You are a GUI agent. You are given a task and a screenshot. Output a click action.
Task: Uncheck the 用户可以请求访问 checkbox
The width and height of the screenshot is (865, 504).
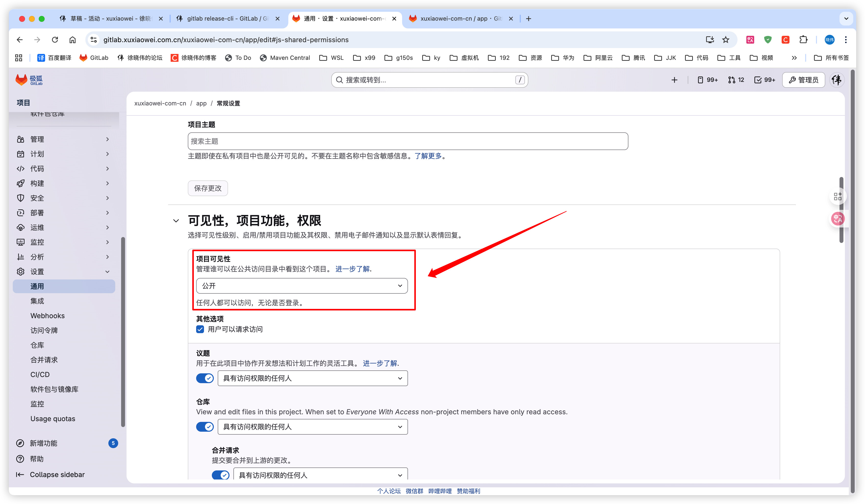tap(200, 329)
